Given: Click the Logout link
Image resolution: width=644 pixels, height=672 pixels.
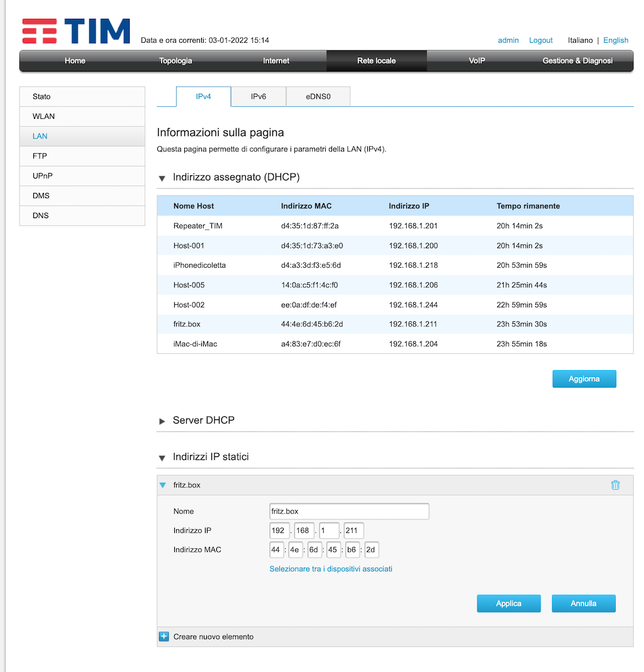Looking at the screenshot, I should click(x=540, y=40).
